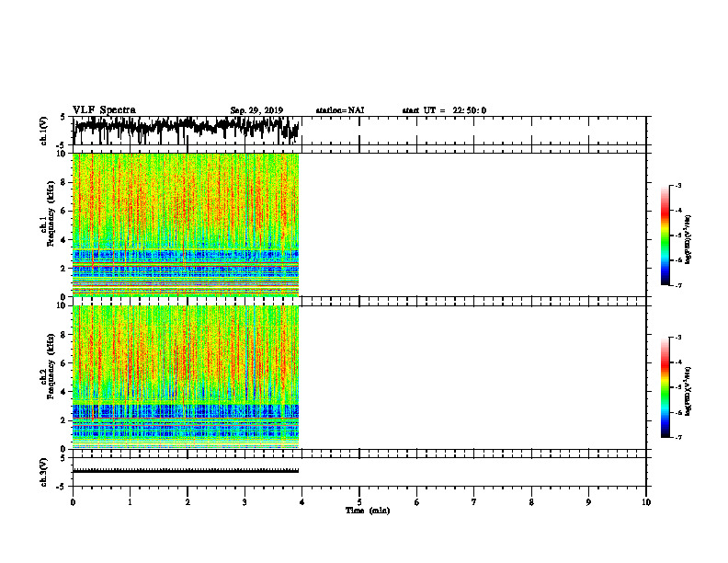Click the "ch.1(V)" waveform axis label
Viewport: 728px width, 563px height.
point(43,131)
